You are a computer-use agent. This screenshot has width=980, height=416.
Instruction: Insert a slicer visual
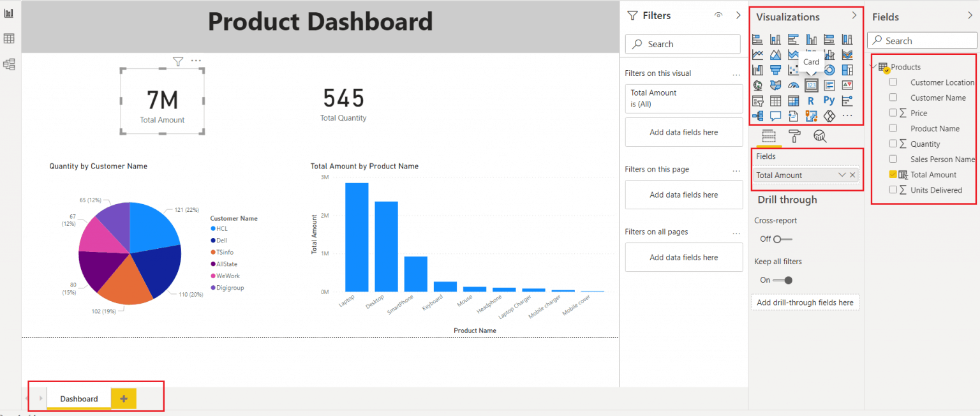[x=758, y=101]
